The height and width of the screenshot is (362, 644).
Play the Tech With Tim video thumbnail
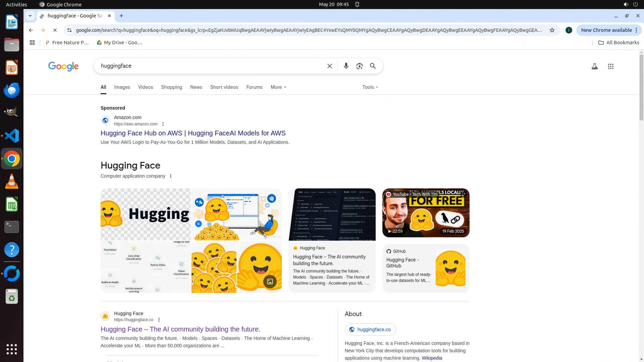[426, 213]
